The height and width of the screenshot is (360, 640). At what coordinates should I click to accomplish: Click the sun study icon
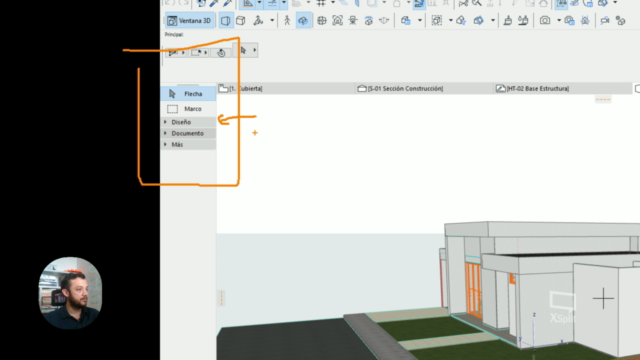coord(585,20)
